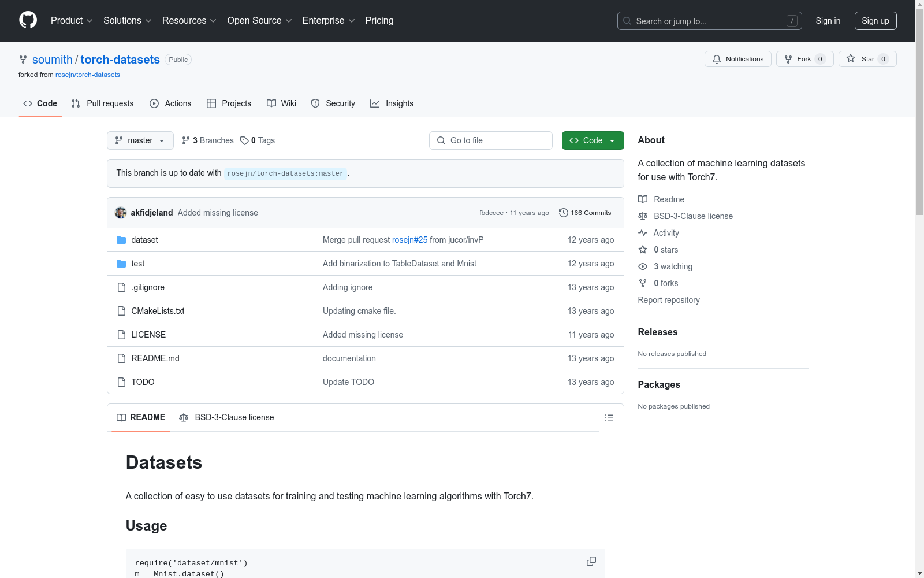
Task: Click the branch icon beside 3 Branches
Action: click(186, 140)
